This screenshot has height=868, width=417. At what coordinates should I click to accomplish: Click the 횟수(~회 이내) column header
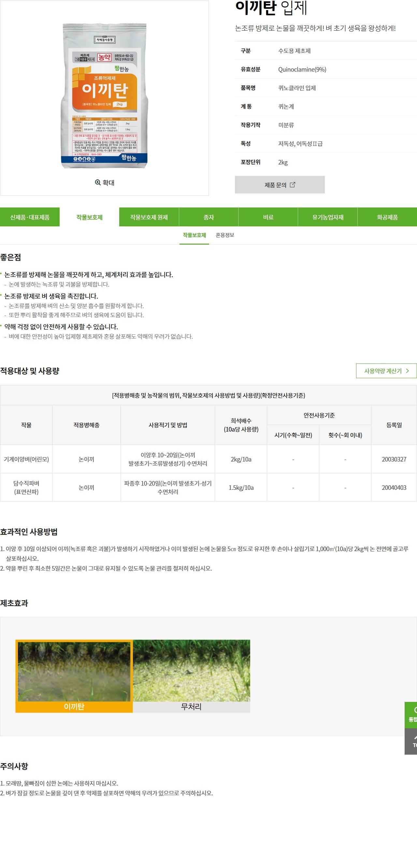(x=345, y=435)
